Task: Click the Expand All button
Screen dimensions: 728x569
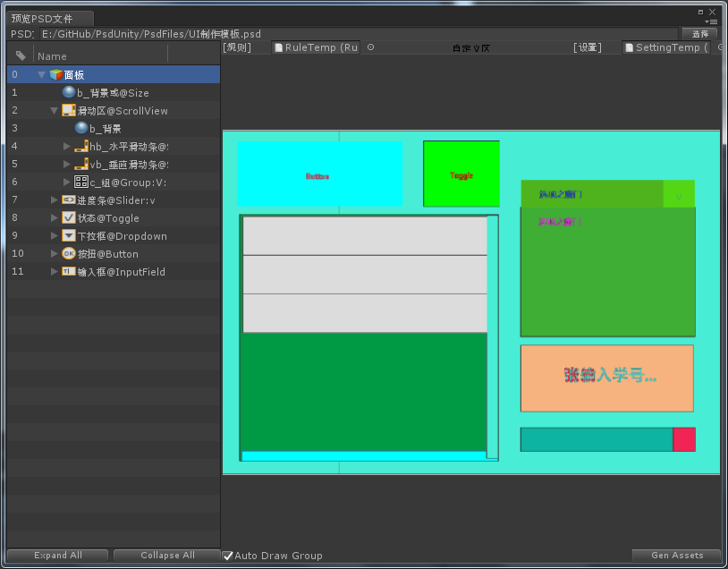Action: coord(58,556)
